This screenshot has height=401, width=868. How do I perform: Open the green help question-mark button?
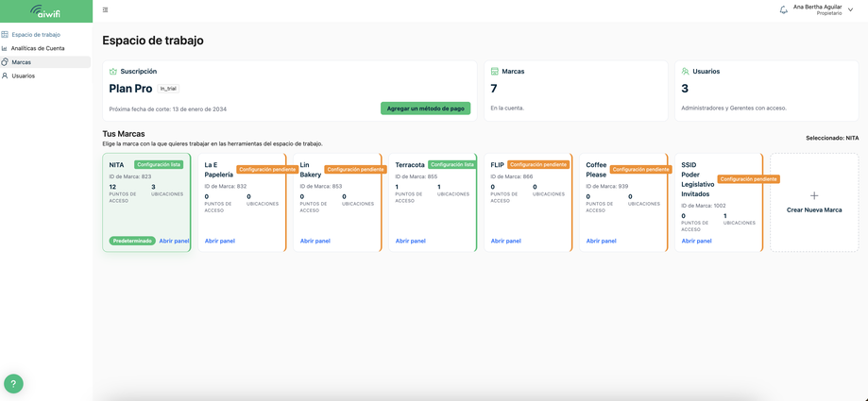tap(13, 383)
